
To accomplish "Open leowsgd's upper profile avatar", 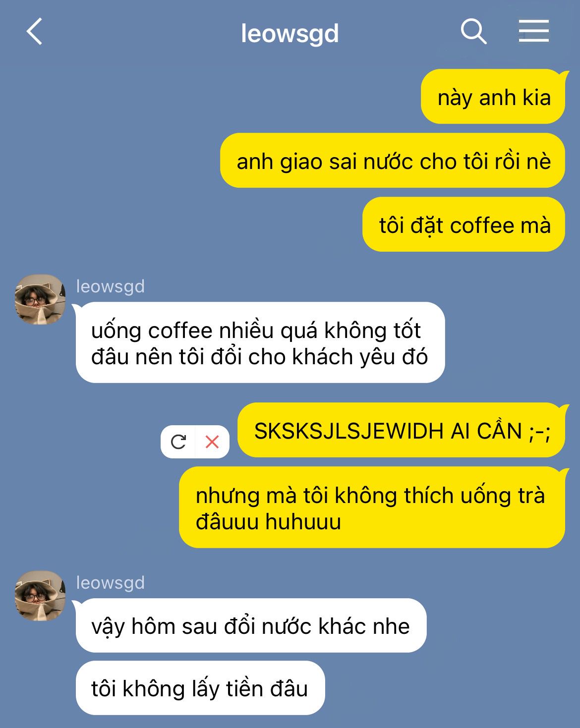I will coord(40,299).
